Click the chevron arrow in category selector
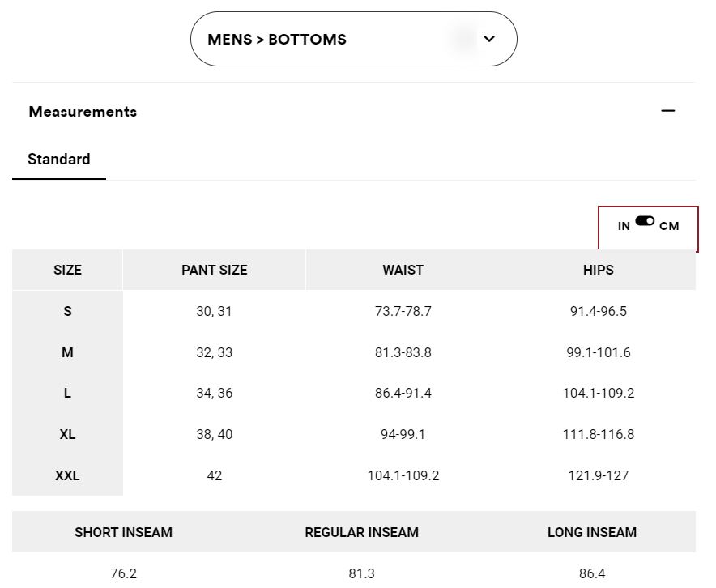Screen dimensions: 716x588 pos(489,39)
